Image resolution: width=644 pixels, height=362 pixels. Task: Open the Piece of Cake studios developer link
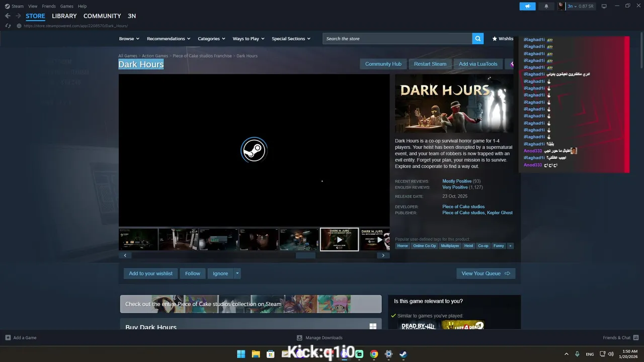click(x=463, y=207)
